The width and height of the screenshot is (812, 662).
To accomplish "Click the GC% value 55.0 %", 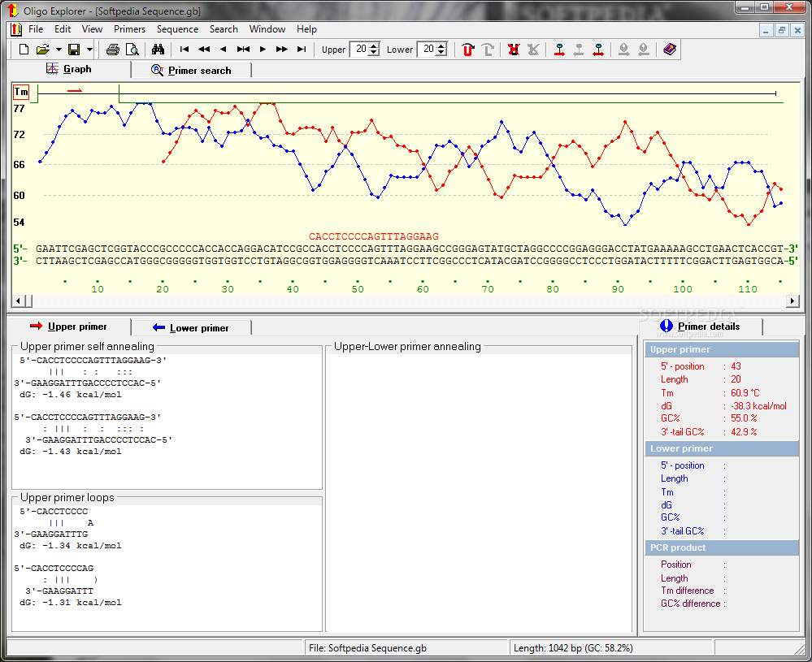I will coord(744,418).
